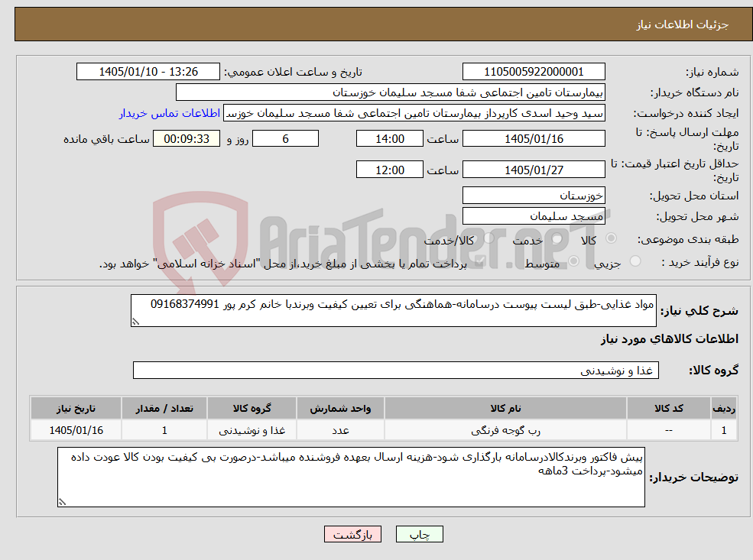Click the شرح کلی نیاز label

click(x=699, y=311)
